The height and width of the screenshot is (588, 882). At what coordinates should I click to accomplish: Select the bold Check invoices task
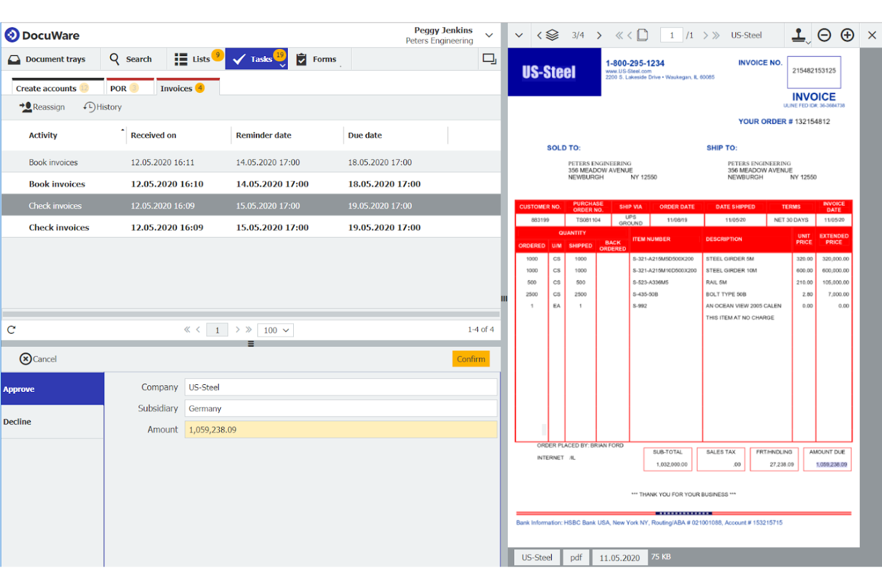pyautogui.click(x=251, y=227)
